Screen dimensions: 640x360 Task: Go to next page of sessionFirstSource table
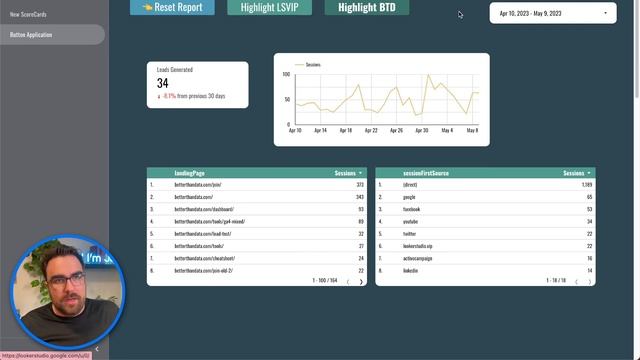pyautogui.click(x=589, y=282)
